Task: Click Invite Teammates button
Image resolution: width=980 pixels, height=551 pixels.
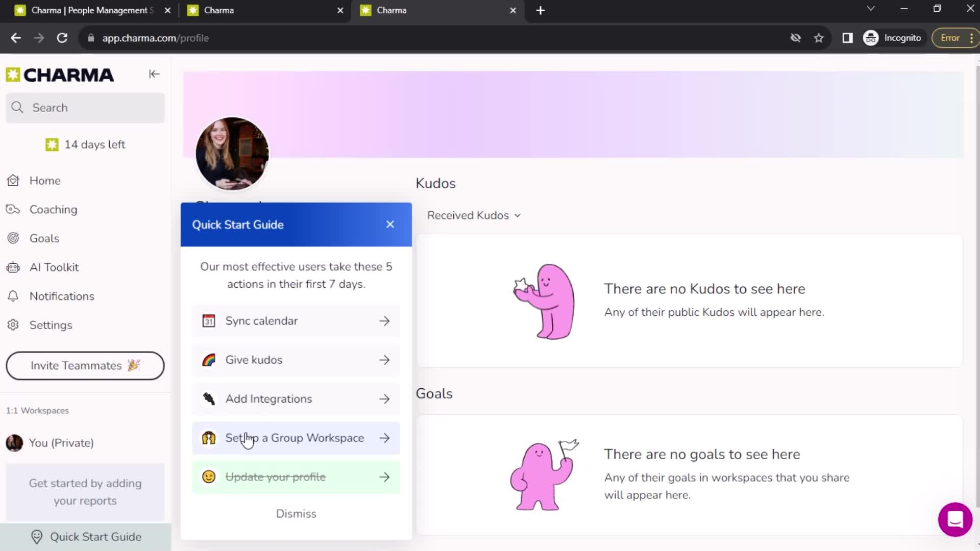Action: pos(85,365)
